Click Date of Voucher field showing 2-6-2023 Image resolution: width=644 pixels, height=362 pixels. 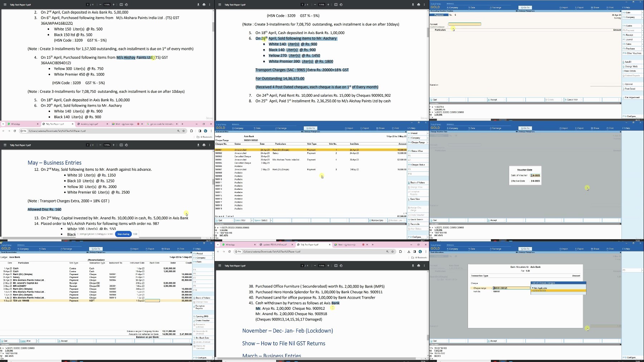[535, 175]
